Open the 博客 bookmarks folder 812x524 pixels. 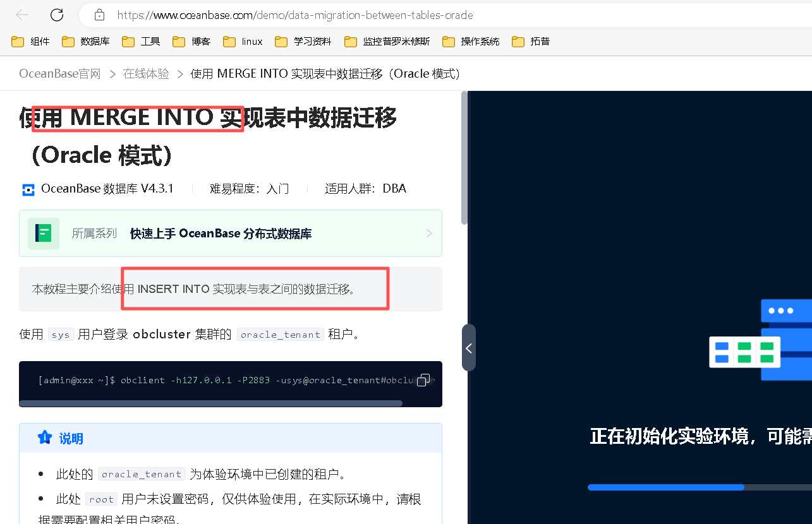[191, 42]
